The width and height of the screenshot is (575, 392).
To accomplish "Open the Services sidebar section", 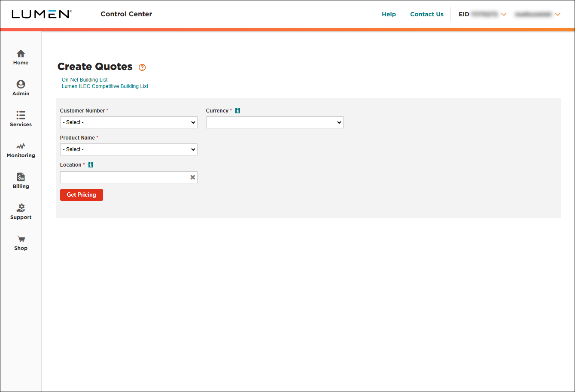I will coord(21,119).
